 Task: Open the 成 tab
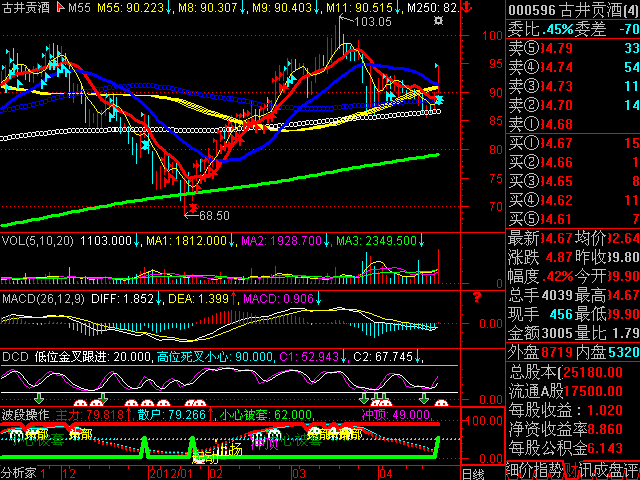coord(599,469)
